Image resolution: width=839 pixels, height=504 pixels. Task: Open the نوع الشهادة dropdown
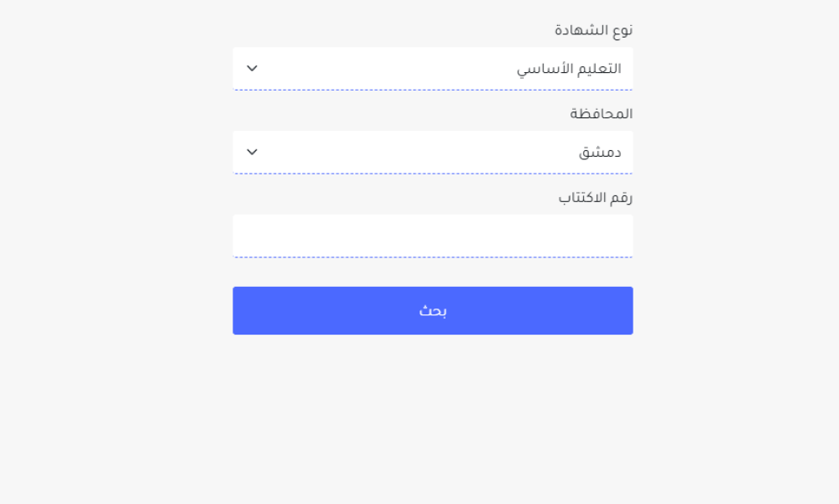point(432,68)
